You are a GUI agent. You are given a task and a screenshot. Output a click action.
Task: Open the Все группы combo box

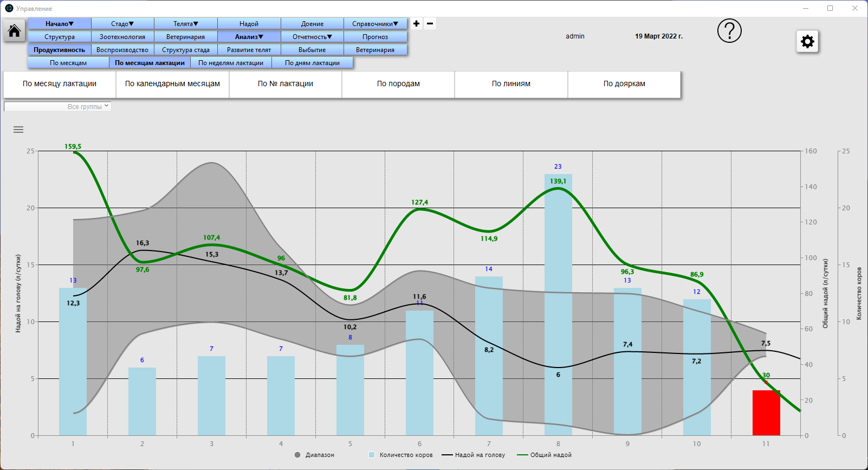click(x=57, y=107)
